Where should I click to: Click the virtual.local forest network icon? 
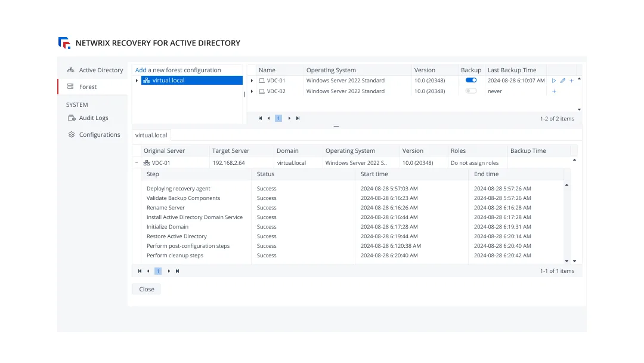[x=147, y=81]
